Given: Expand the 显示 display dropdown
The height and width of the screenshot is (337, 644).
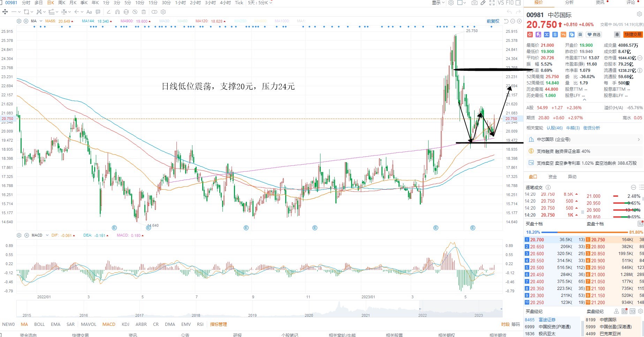Looking at the screenshot, I should point(438,3).
